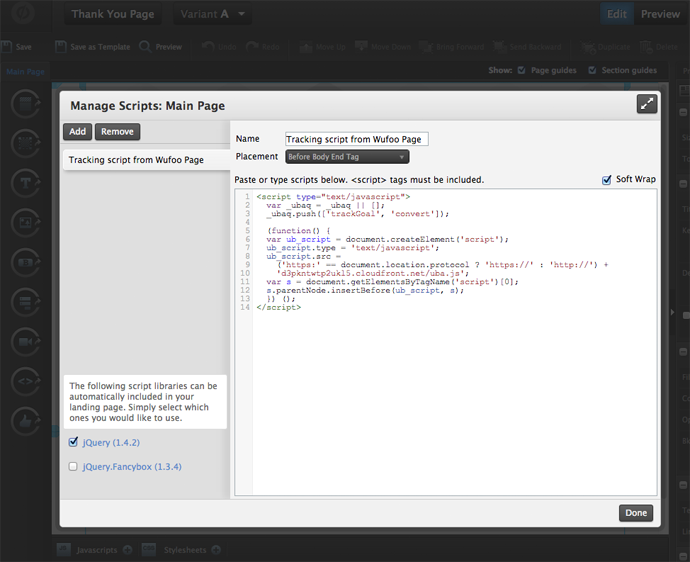Click plus icon next to Stylesheets
The width and height of the screenshot is (690, 562).
[x=216, y=549]
